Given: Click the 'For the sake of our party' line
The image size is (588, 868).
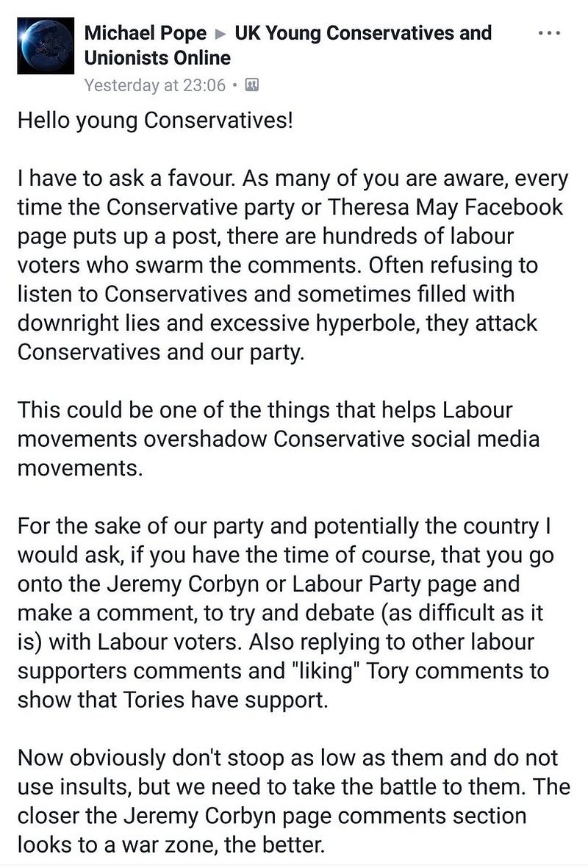Looking at the screenshot, I should coord(284,526).
